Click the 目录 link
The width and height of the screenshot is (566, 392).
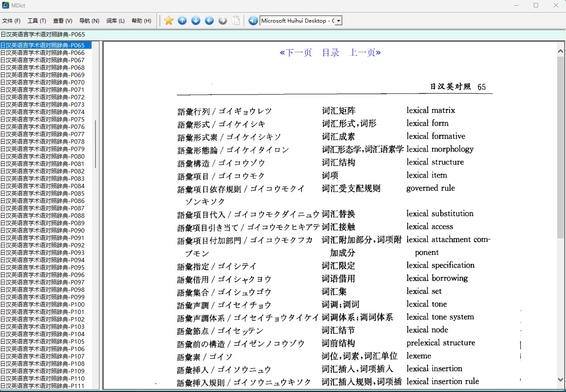(x=331, y=53)
